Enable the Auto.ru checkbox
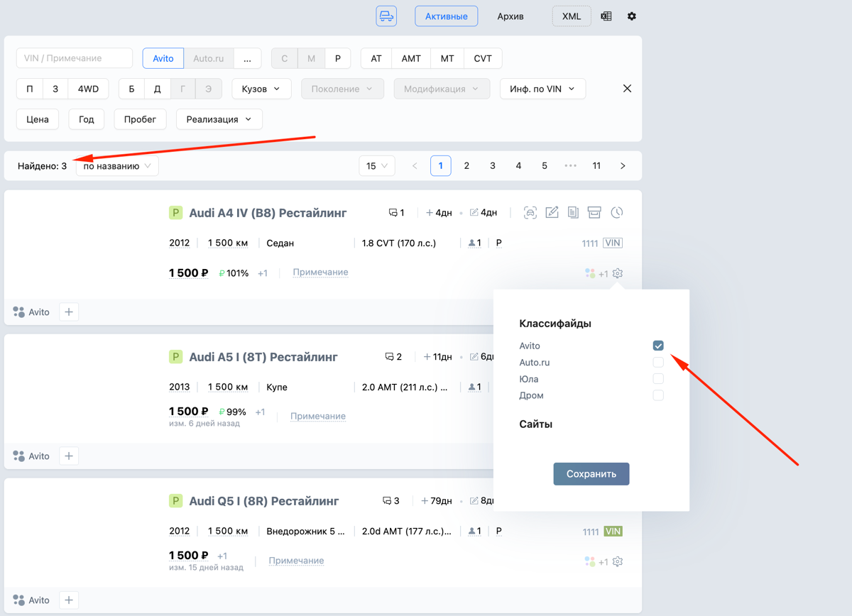The height and width of the screenshot is (616, 852). pos(658,362)
